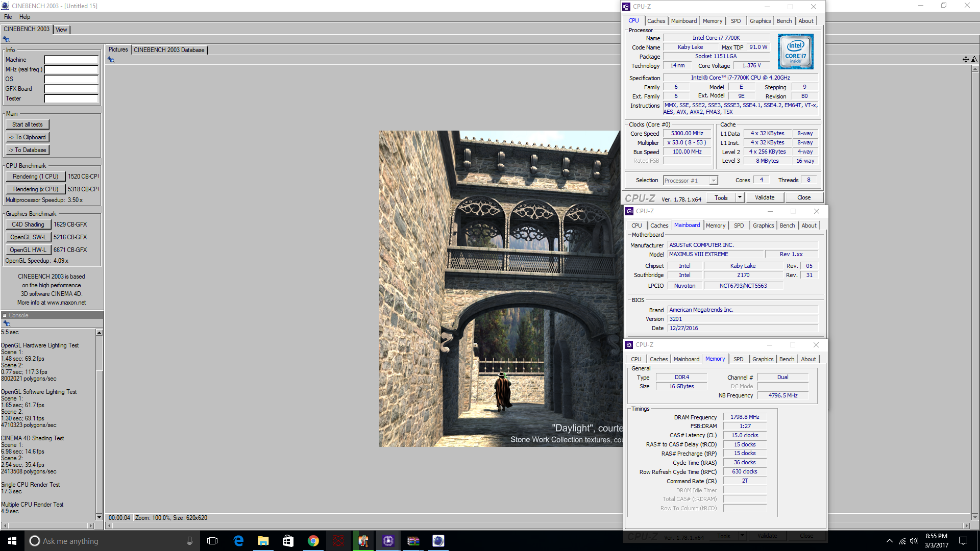Open the Processor #1 selection dropdown

[x=691, y=181]
